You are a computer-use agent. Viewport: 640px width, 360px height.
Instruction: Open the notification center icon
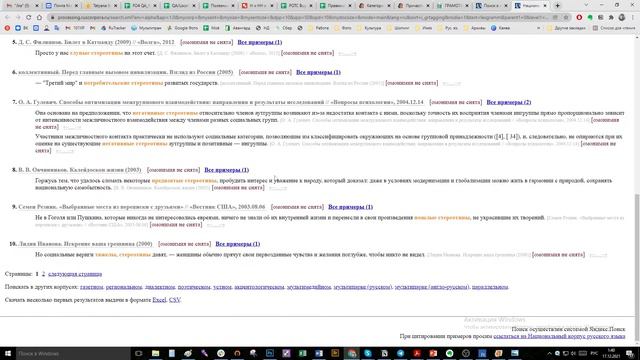[631, 353]
